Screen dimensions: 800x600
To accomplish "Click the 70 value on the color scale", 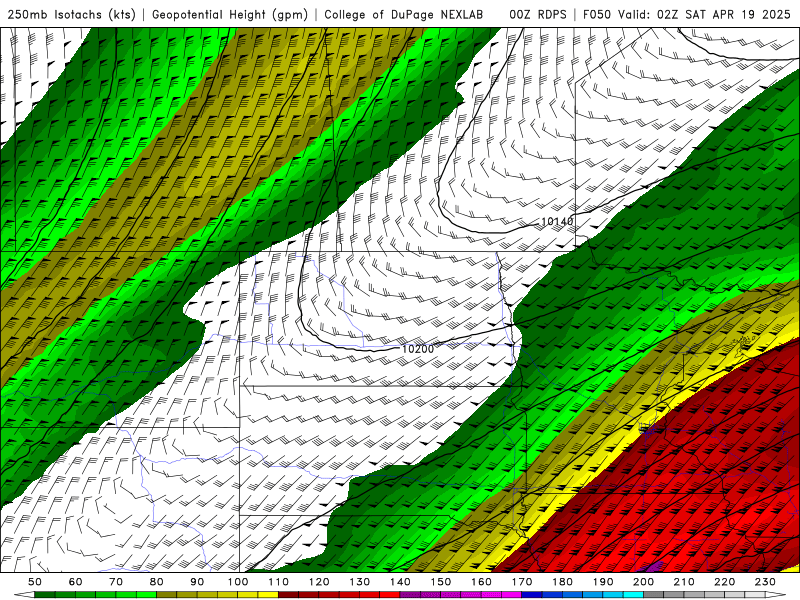I will [x=116, y=582].
